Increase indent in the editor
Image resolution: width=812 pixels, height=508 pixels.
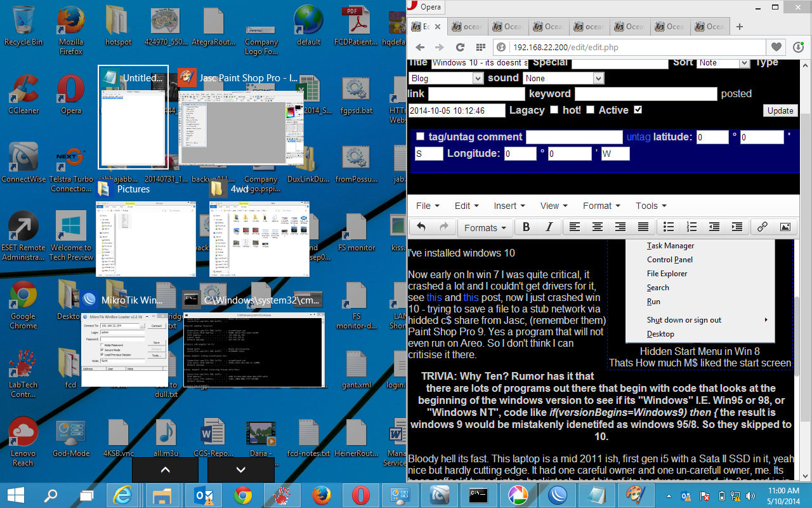737,227
